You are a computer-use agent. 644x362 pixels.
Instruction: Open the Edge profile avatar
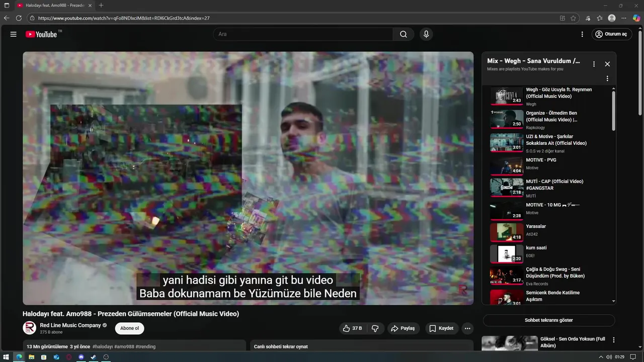(612, 18)
